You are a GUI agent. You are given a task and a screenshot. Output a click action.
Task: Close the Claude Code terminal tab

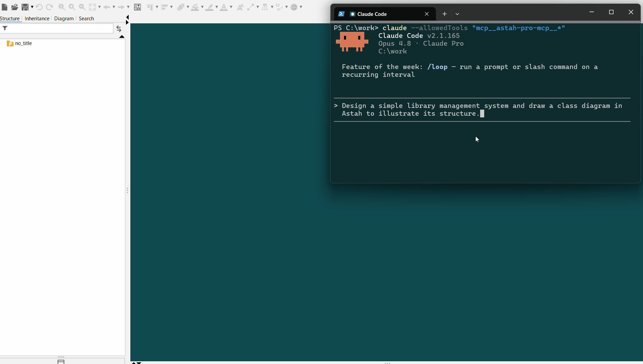click(x=427, y=14)
